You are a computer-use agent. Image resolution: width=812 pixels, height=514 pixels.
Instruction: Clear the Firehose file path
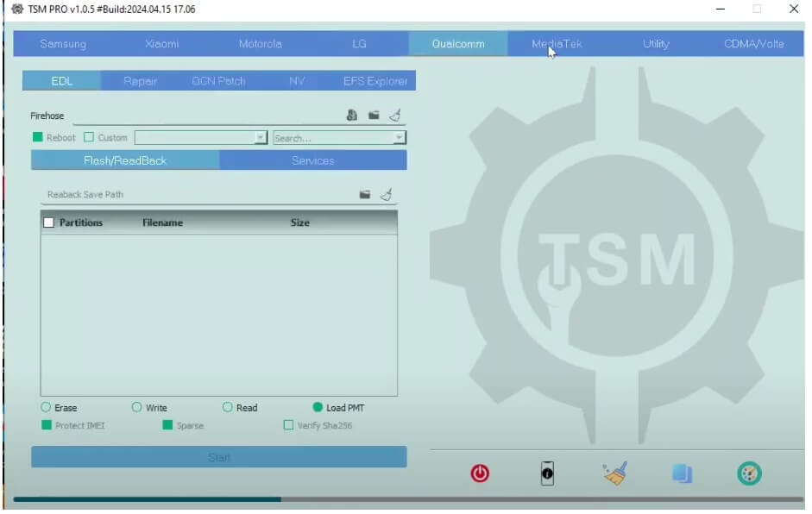395,115
